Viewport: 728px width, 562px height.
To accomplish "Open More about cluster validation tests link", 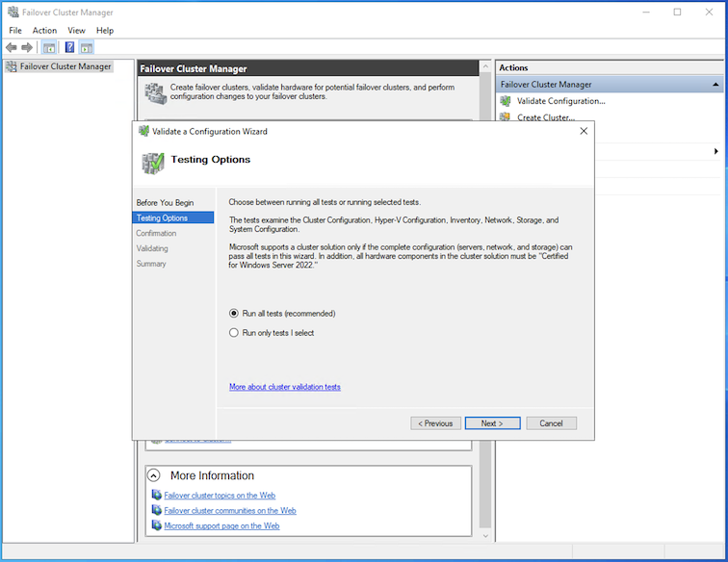I will tap(285, 387).
